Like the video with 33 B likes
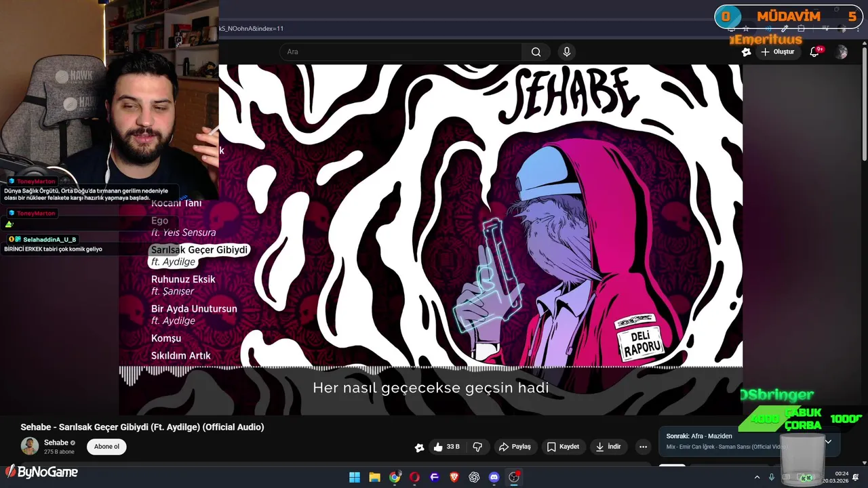 point(446,447)
